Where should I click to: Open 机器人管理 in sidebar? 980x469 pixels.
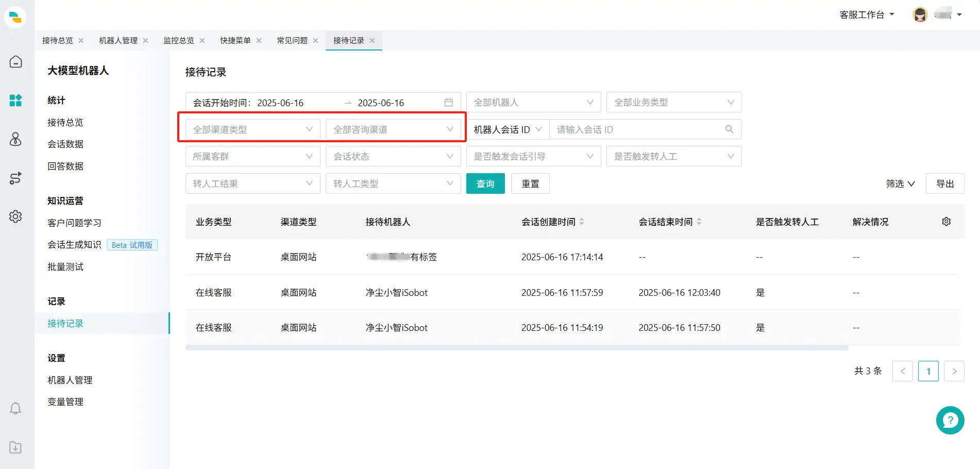pos(70,380)
